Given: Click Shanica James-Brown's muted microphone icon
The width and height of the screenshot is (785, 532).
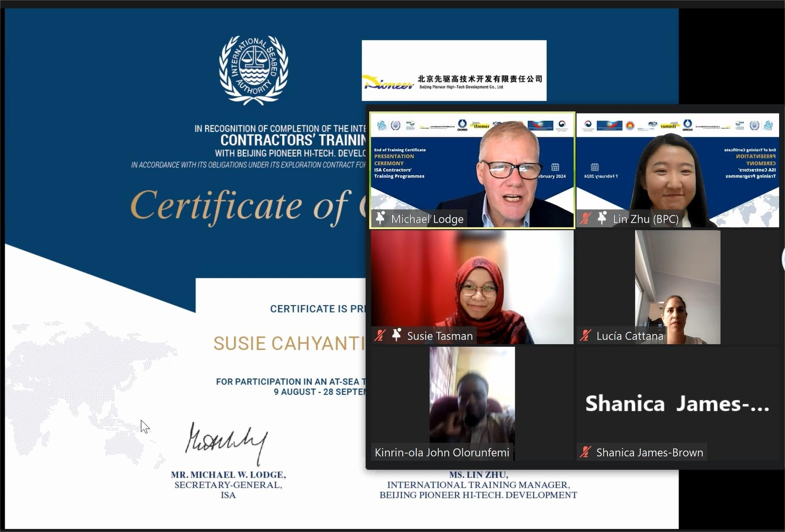Looking at the screenshot, I should tap(585, 452).
